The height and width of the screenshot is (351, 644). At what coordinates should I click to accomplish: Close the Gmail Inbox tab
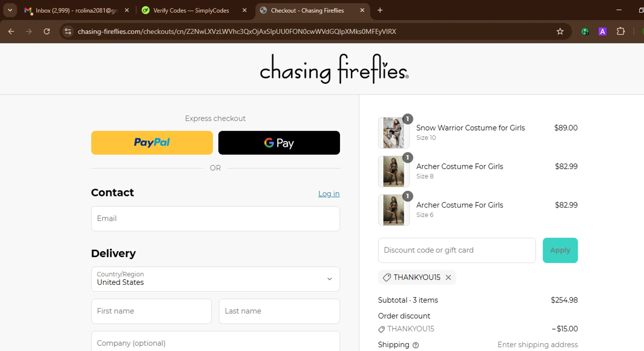[x=127, y=10]
